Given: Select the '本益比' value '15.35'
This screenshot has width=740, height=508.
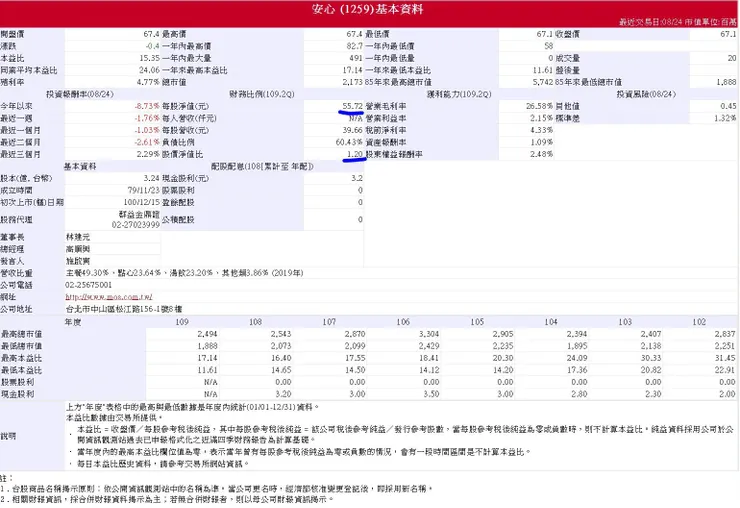Looking at the screenshot, I should [x=150, y=58].
